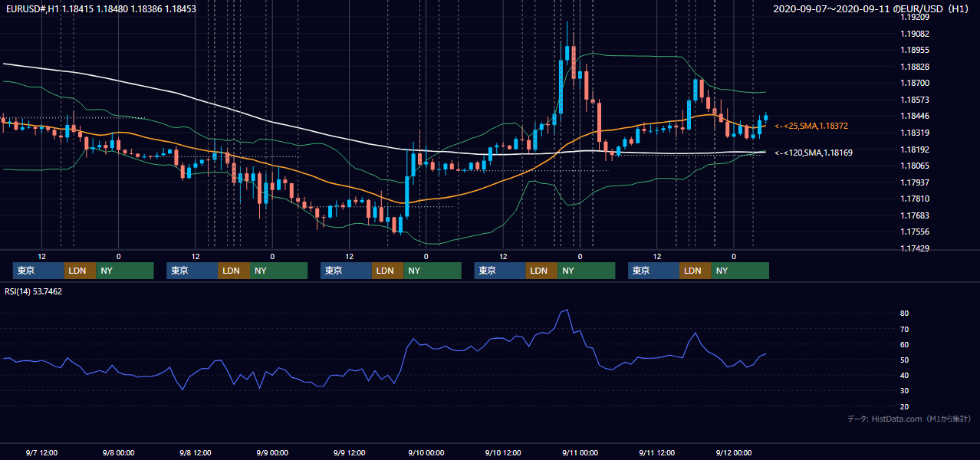The image size is (980, 460).
Task: Click the RSI(14) 53.7462 indicator label
Action: [34, 291]
